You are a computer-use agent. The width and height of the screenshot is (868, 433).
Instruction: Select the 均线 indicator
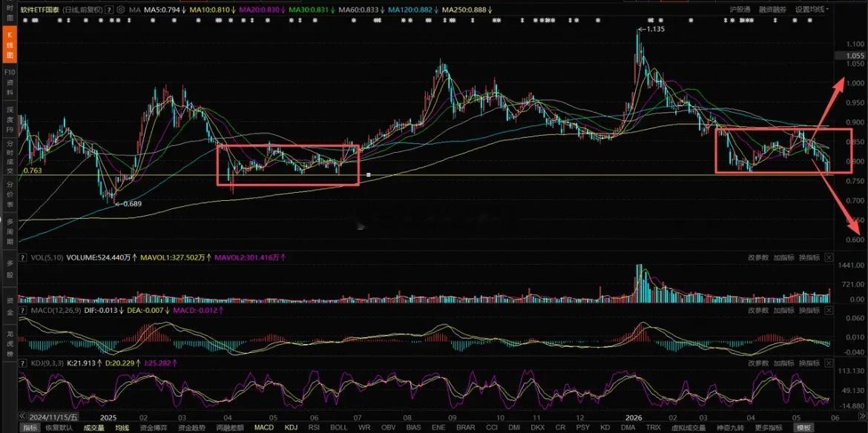tap(121, 428)
